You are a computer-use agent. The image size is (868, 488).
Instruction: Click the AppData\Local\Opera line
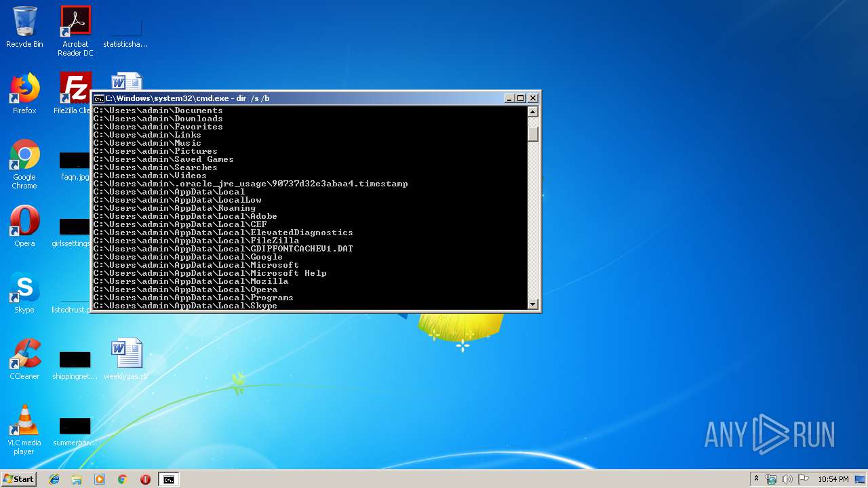pyautogui.click(x=185, y=289)
